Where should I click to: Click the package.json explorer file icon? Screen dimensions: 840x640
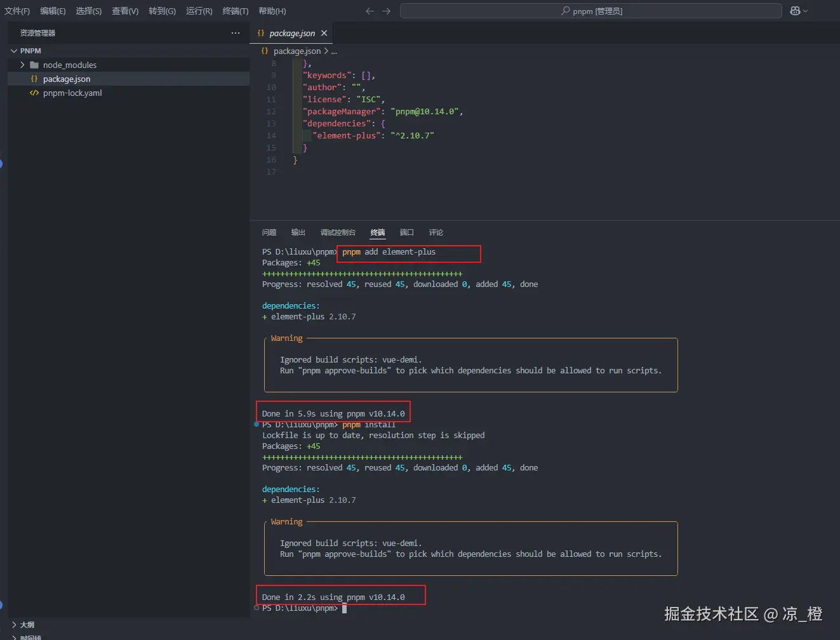click(x=34, y=79)
